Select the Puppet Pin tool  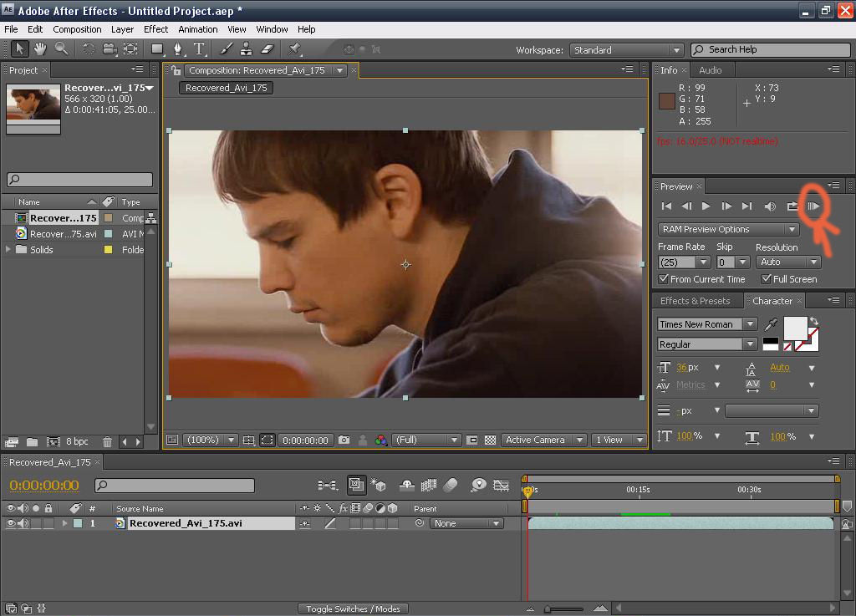295,49
